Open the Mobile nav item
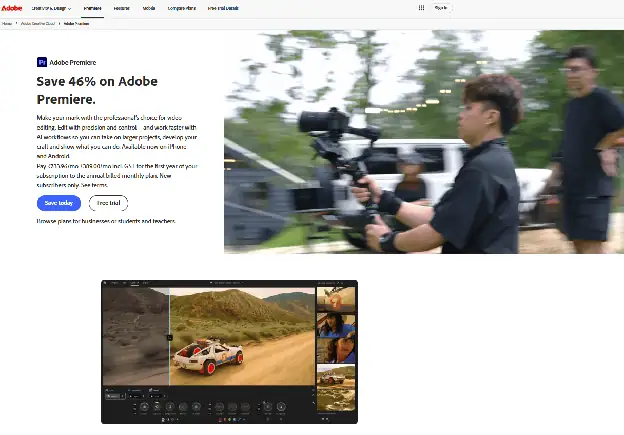This screenshot has height=435, width=624. click(149, 8)
